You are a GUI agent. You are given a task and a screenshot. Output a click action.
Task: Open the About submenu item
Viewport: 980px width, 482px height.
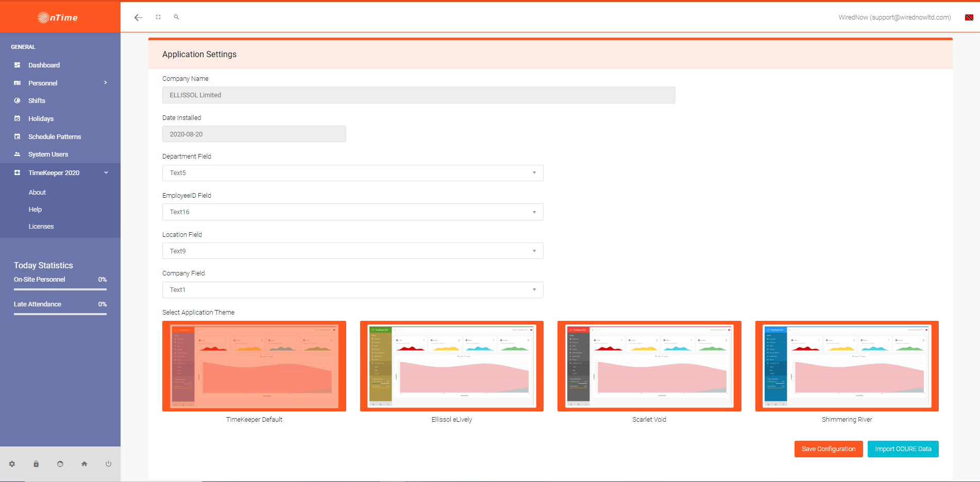tap(37, 192)
